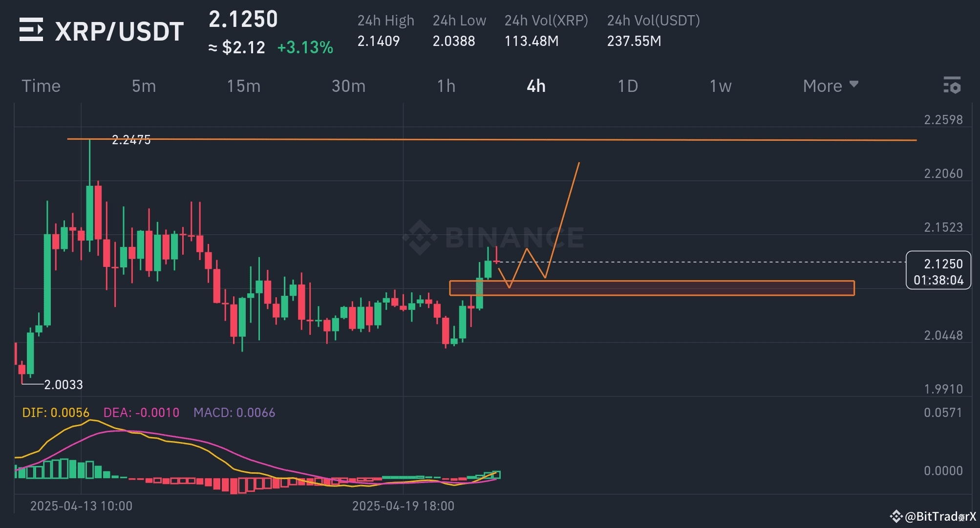Viewport: 980px width, 528px height.
Task: Open the trading pair selector beside XRP/USDT
Action: (x=31, y=30)
